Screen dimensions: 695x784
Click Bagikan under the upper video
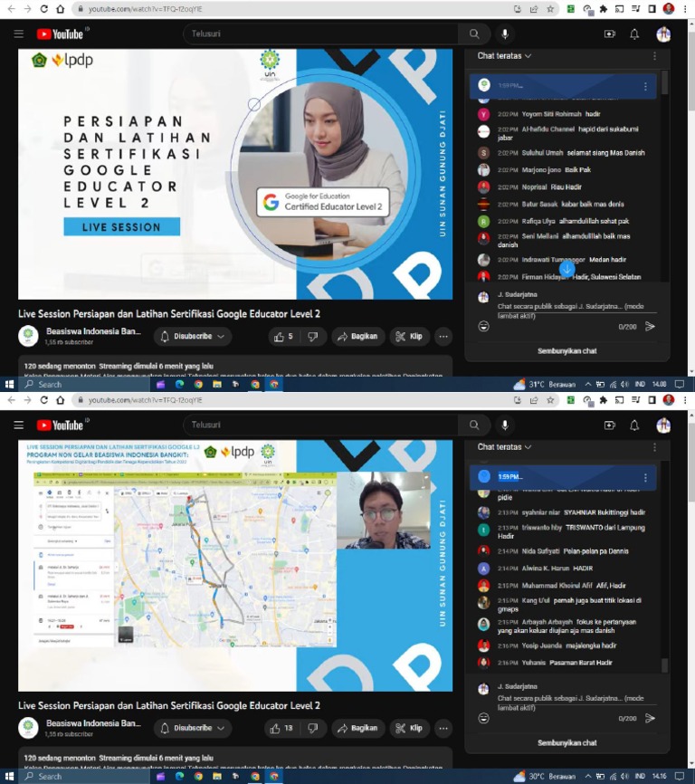(x=357, y=337)
